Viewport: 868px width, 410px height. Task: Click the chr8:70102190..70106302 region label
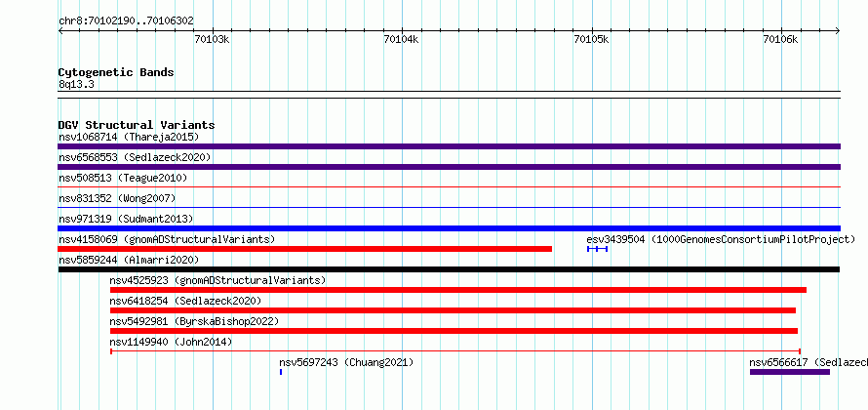click(126, 20)
